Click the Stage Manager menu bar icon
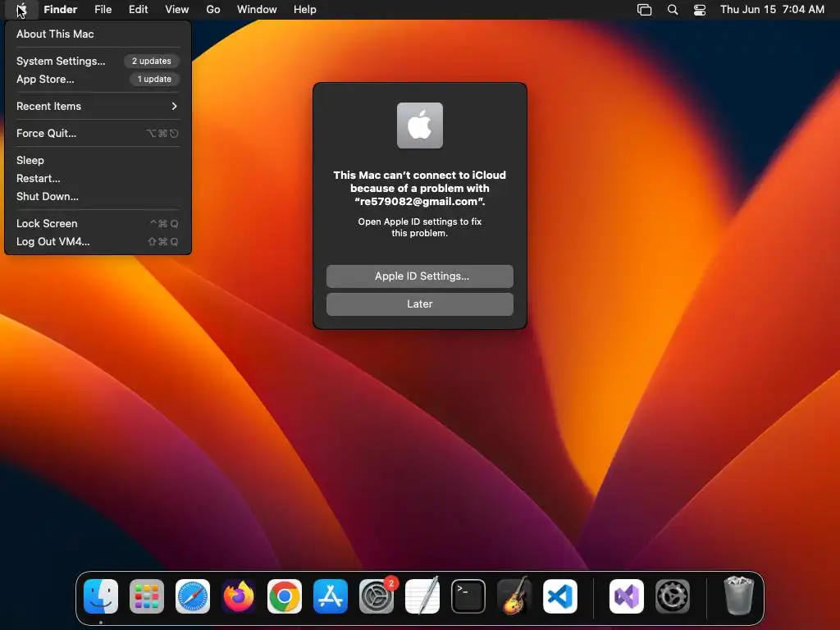The height and width of the screenshot is (630, 840). tap(645, 10)
